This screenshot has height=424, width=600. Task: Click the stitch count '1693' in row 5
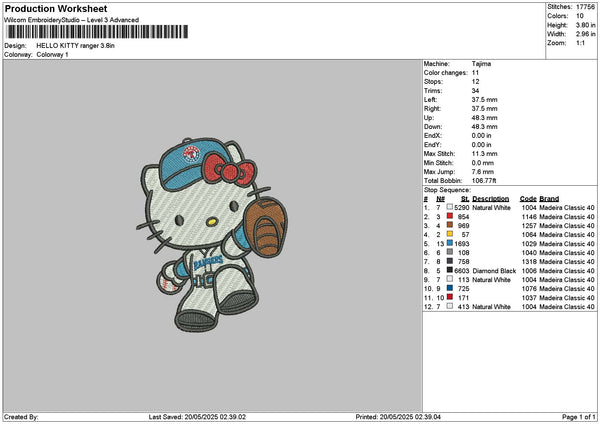point(462,244)
